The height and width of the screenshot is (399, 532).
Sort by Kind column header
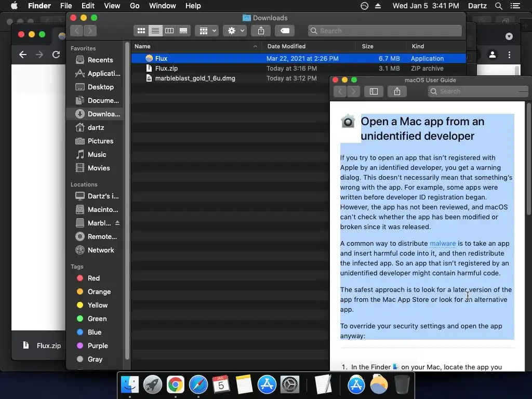coord(436,46)
